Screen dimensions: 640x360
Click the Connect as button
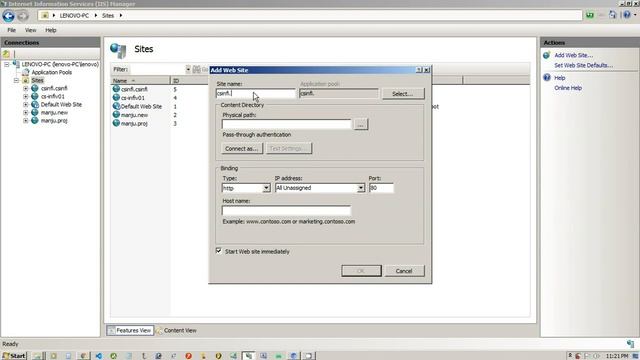click(x=242, y=149)
